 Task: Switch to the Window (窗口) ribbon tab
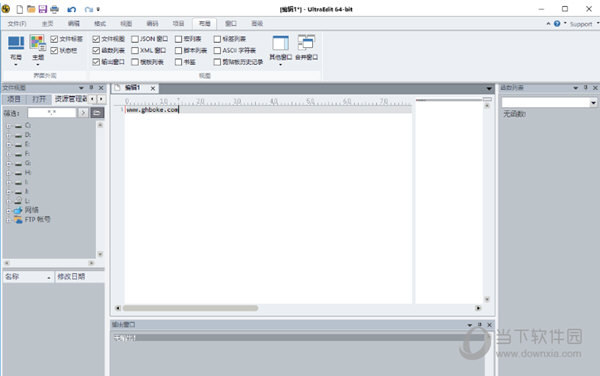230,24
